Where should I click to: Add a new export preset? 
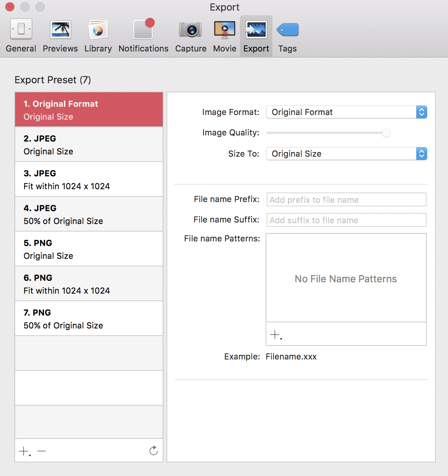(25, 451)
